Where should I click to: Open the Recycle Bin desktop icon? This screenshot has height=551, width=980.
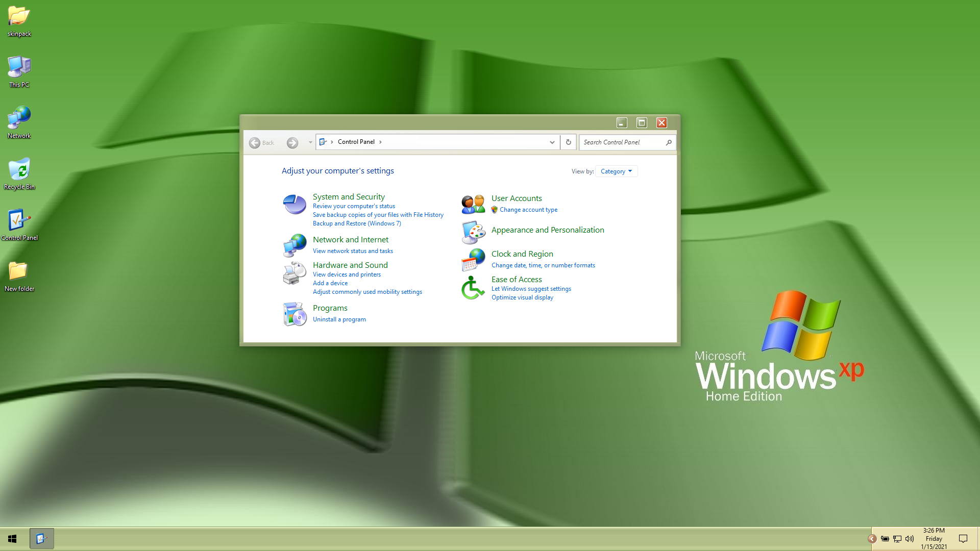pos(19,170)
